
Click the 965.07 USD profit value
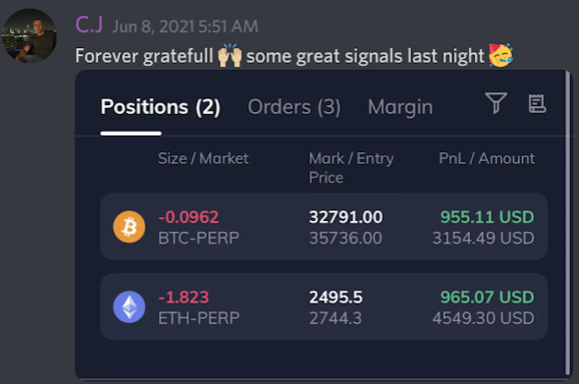coord(487,297)
